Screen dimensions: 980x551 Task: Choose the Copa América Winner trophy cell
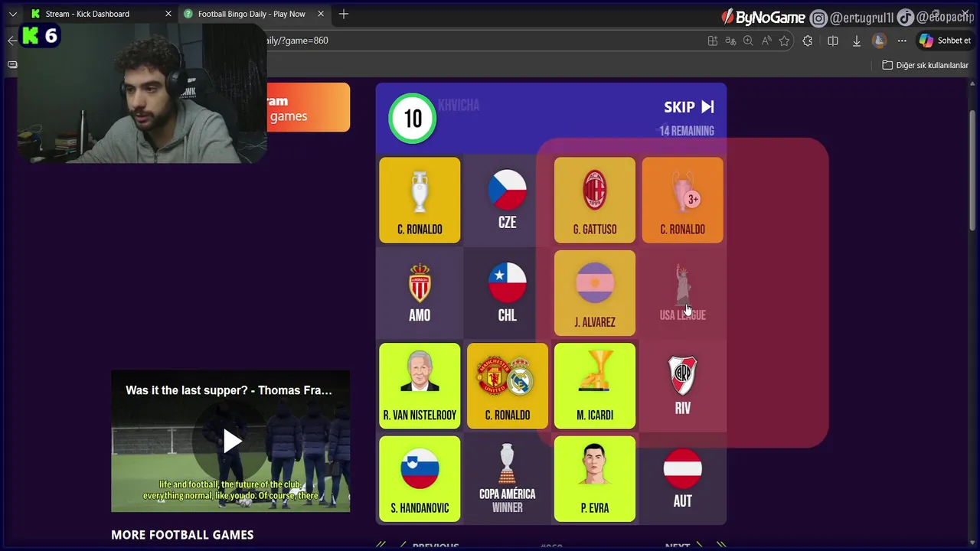click(507, 479)
